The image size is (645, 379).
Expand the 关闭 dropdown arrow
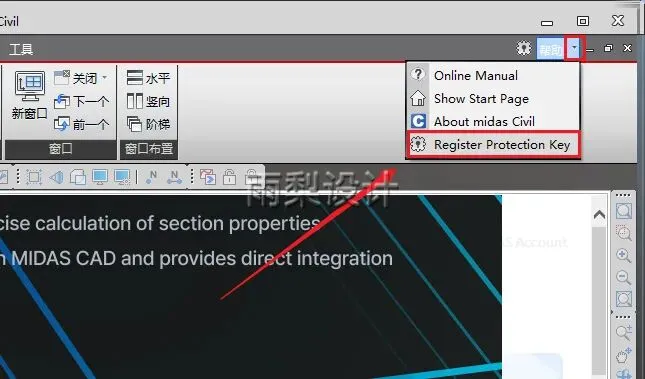(x=104, y=77)
